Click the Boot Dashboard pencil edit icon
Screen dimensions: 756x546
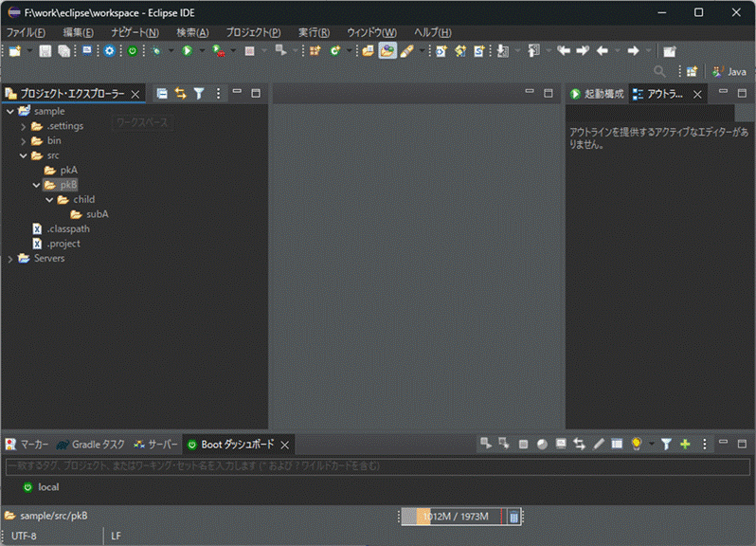pyautogui.click(x=598, y=445)
